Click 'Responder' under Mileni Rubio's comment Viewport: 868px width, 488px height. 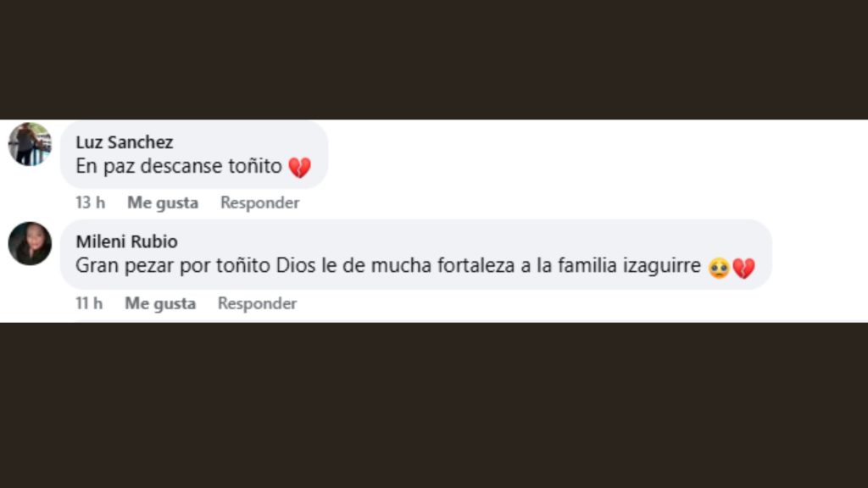pos(257,302)
